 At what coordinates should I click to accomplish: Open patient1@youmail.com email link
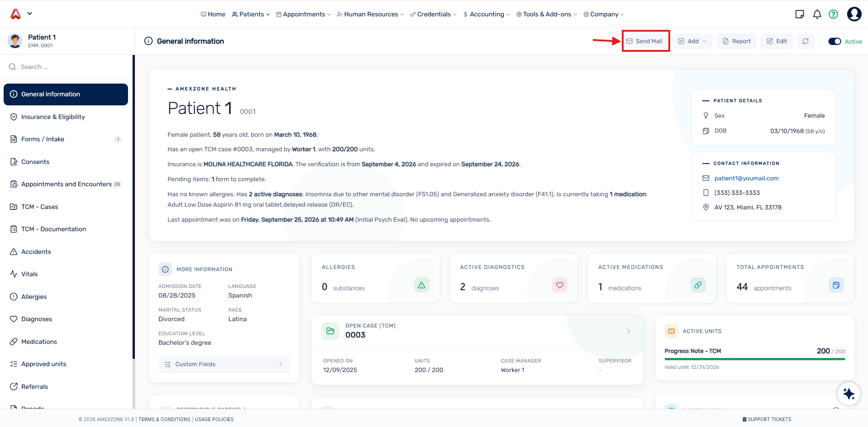pos(746,178)
